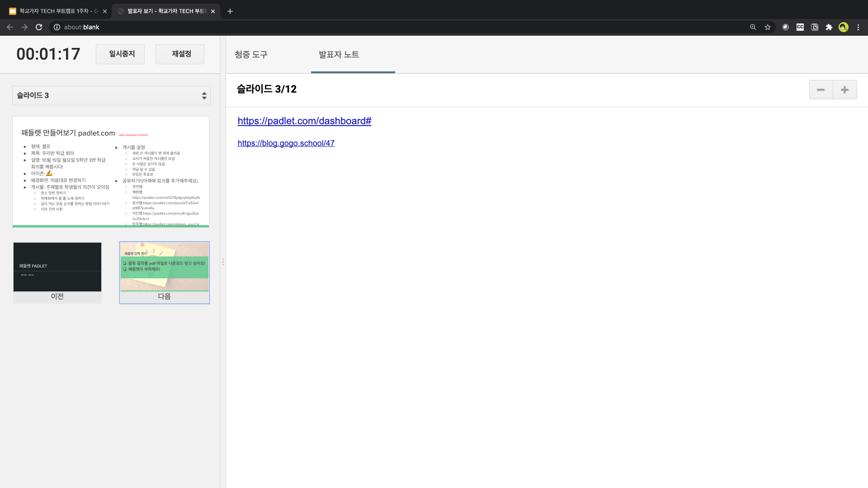Open the blog.gogo.school/47 link
The height and width of the screenshot is (488, 868).
click(x=286, y=143)
